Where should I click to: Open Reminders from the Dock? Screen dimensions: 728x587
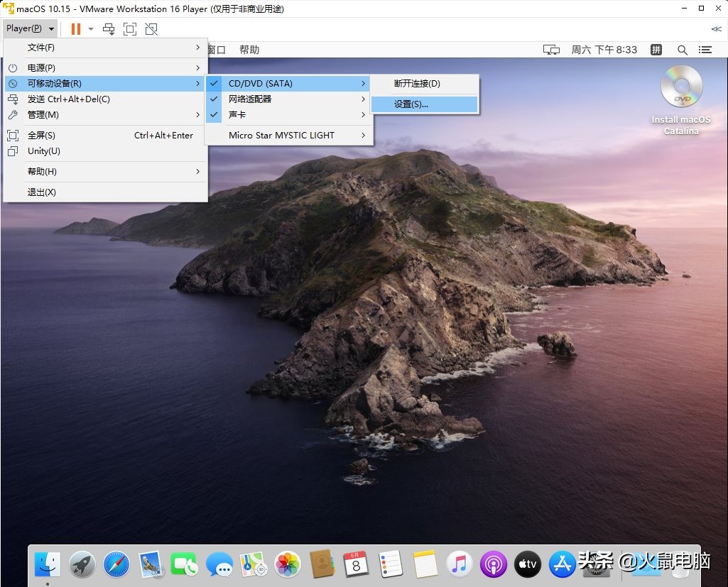pos(391,564)
